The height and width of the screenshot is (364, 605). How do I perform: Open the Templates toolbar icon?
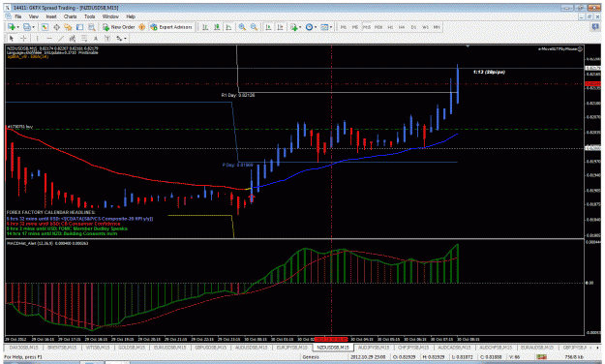324,27
